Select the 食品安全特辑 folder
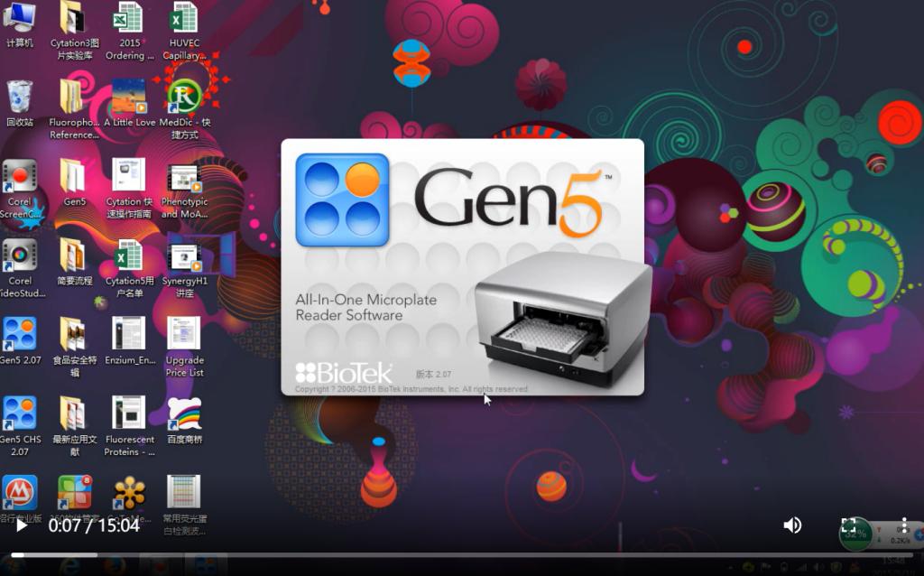 pyautogui.click(x=74, y=348)
